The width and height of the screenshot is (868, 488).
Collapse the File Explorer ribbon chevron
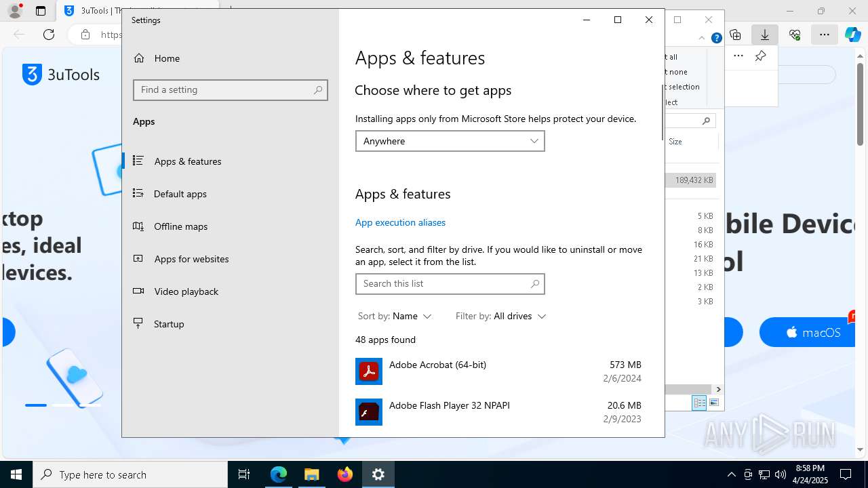tap(702, 38)
